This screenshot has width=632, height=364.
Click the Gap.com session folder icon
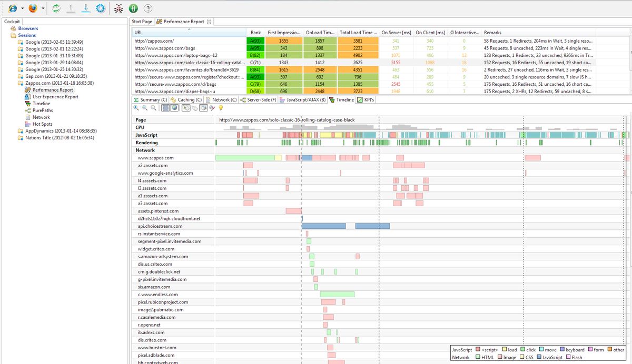(21, 76)
